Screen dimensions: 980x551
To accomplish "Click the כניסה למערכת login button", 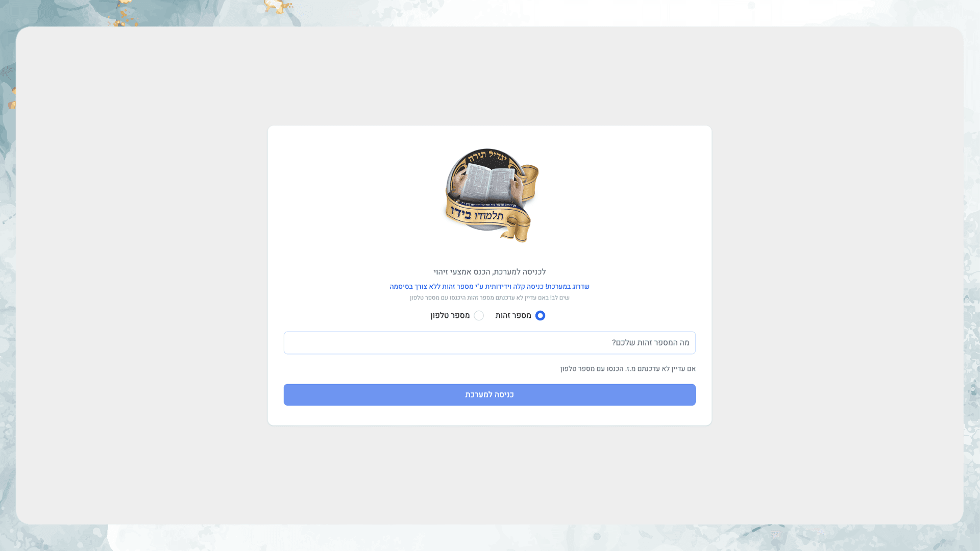I will coord(489,395).
